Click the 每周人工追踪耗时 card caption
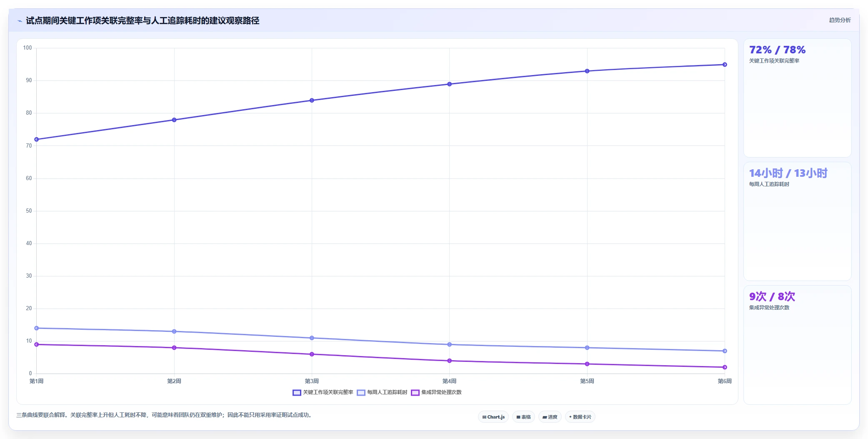The width and height of the screenshot is (868, 439). pos(769,184)
